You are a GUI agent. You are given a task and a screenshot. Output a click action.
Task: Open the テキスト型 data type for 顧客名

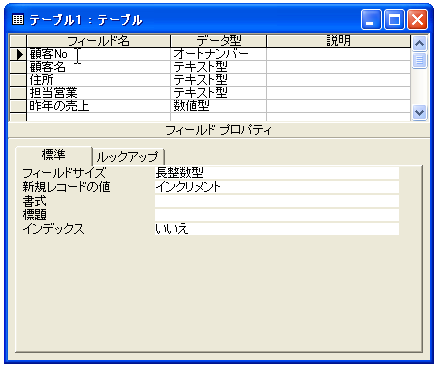(x=219, y=67)
